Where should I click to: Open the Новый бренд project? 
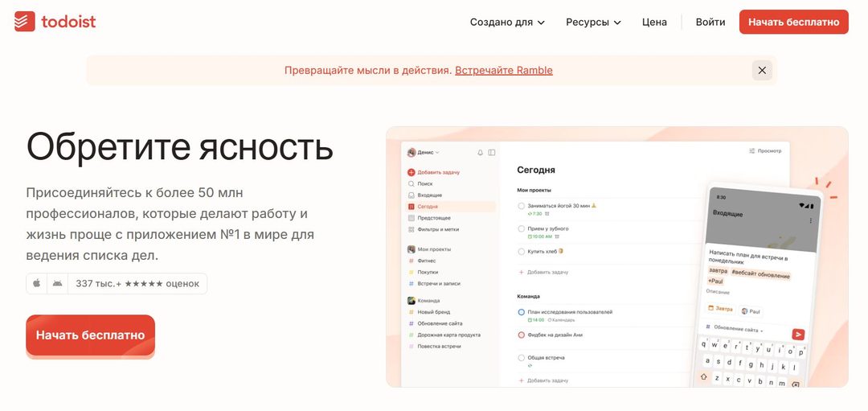click(429, 312)
